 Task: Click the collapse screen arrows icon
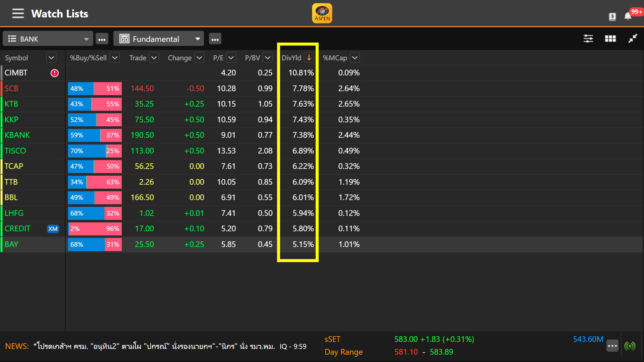[633, 39]
